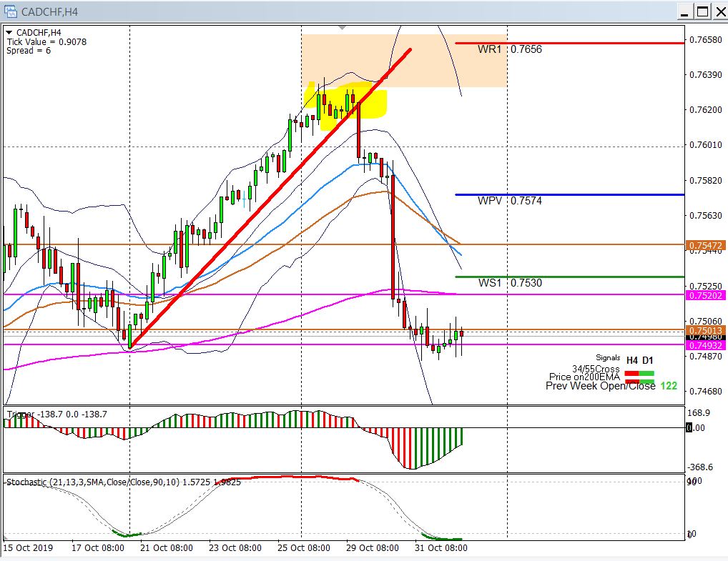The height and width of the screenshot is (561, 728).
Task: Click the gray chart shift triangle marker
Action: point(342,27)
